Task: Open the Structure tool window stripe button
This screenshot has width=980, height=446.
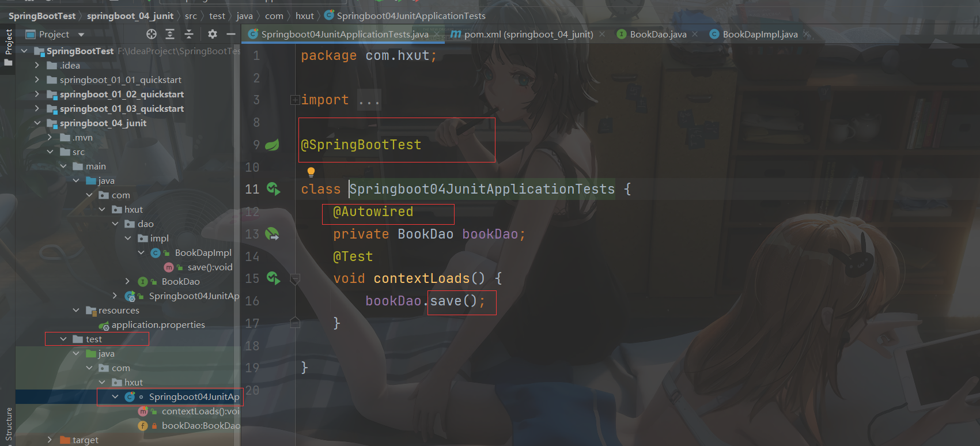Action: pos(8,425)
